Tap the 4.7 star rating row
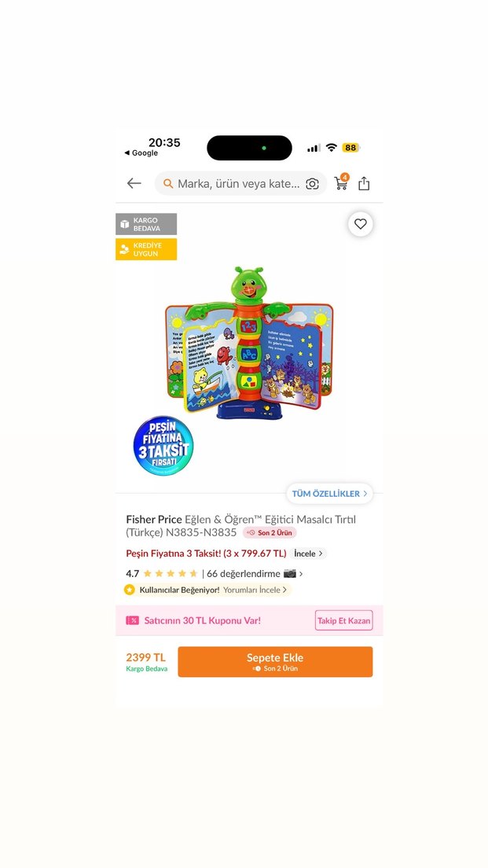The height and width of the screenshot is (868, 488). [x=215, y=573]
